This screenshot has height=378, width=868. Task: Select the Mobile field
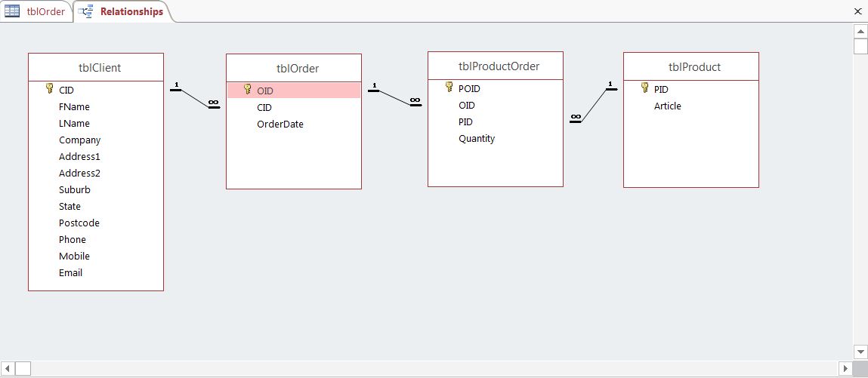point(74,256)
